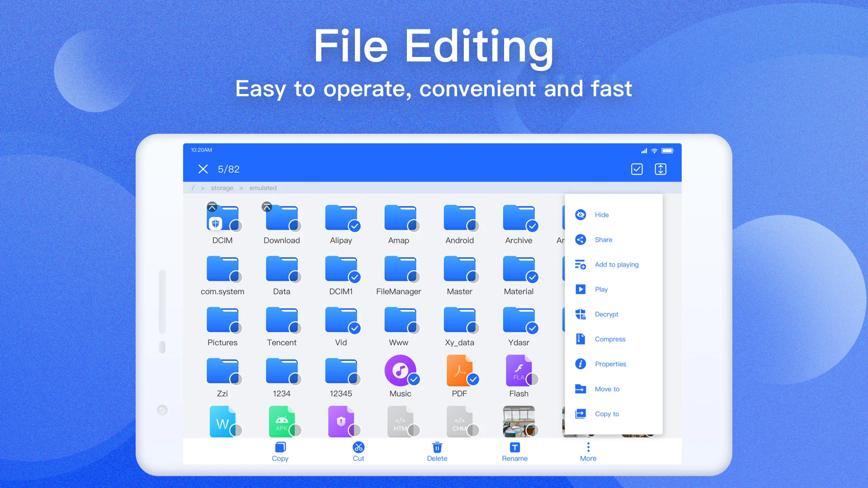Open the Music file icon
Screen dimensions: 868x488
point(400,371)
